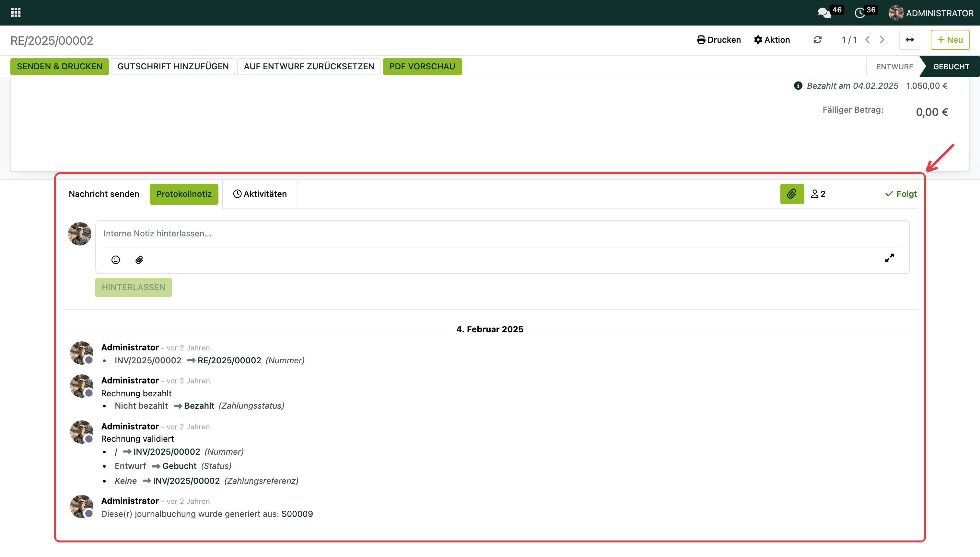Image resolution: width=980 pixels, height=557 pixels.
Task: Attach a file via composer paperclip
Action: tap(139, 260)
